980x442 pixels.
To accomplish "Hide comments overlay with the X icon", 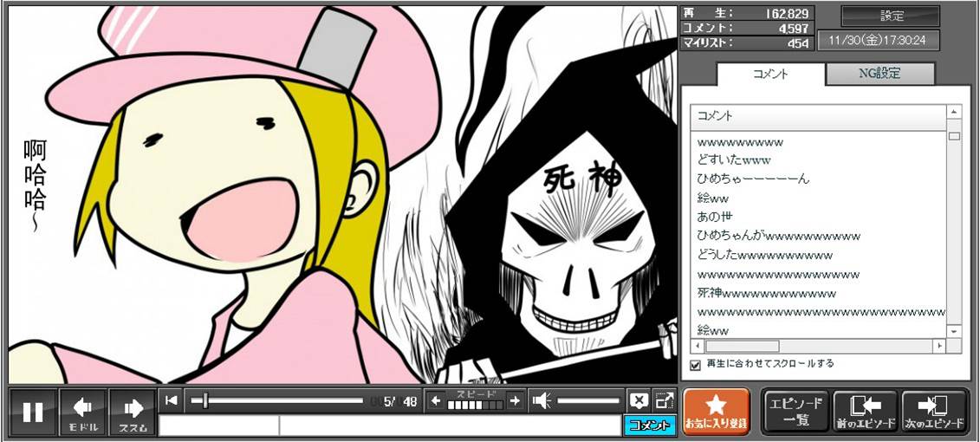I will (x=638, y=400).
